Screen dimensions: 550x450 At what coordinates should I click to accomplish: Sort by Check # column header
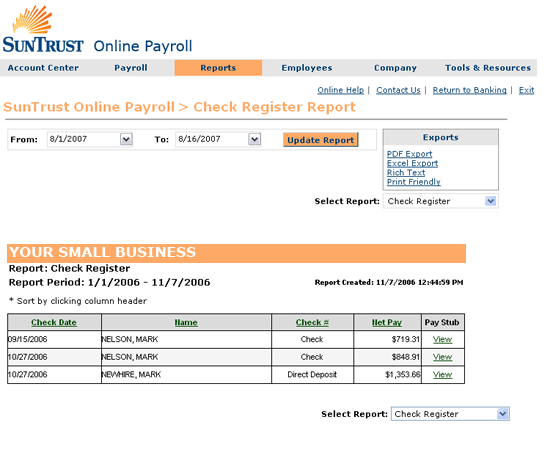(x=312, y=322)
